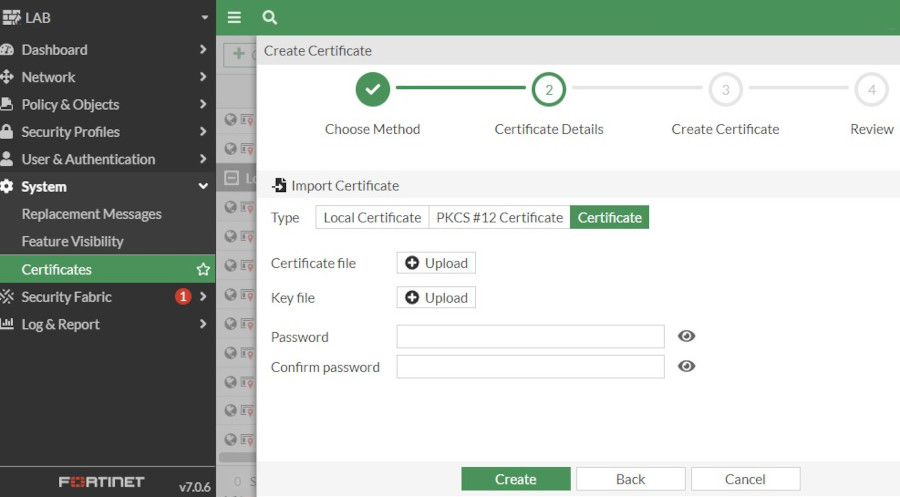Click step 2 Certificate Details circle
900x497 pixels.
[549, 90]
